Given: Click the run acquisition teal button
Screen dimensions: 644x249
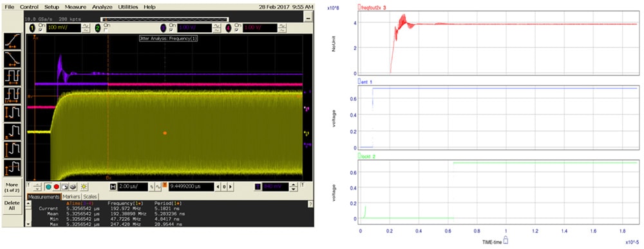Looking at the screenshot, I should tap(48, 186).
